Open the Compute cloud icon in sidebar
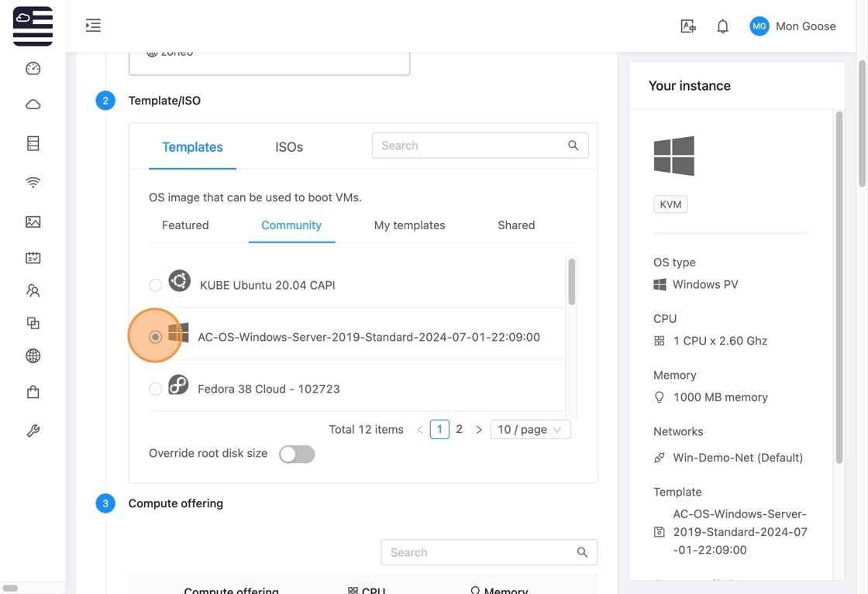Viewport: 868px width, 594px height. [33, 105]
